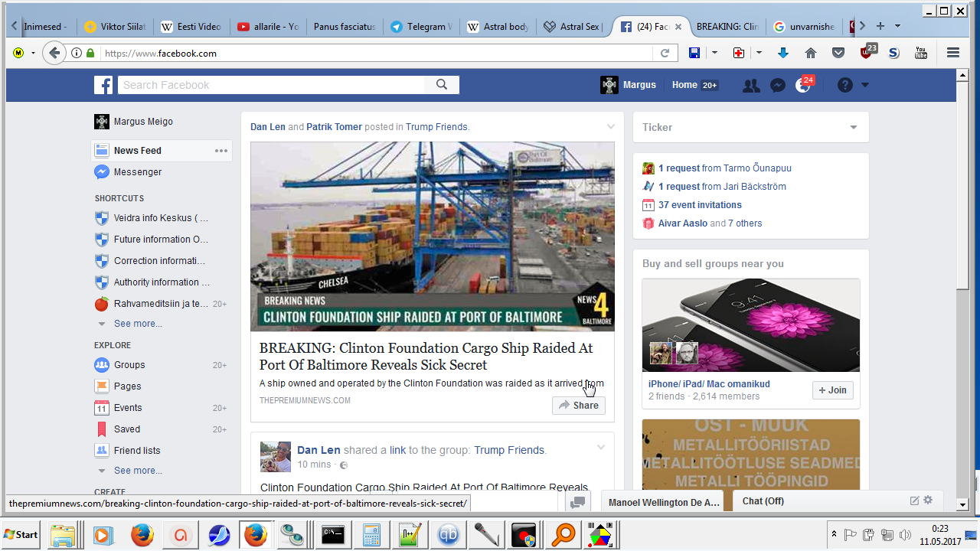
Task: Switch to the unvarnishe Google tab
Action: pyautogui.click(x=804, y=27)
